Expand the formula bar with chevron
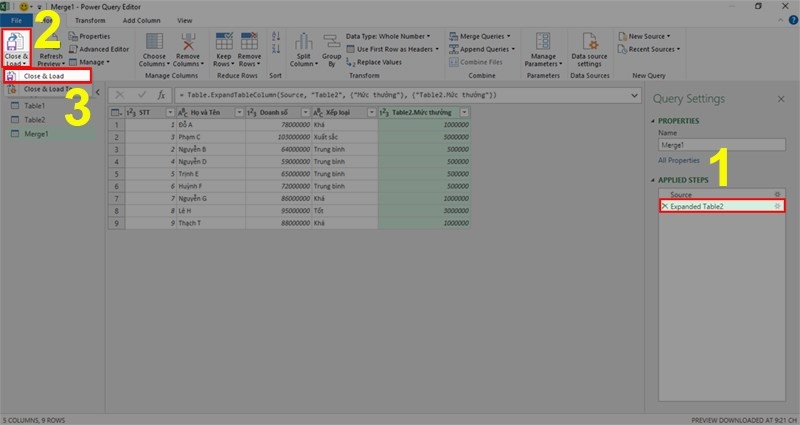The width and height of the screenshot is (800, 425). pos(634,95)
